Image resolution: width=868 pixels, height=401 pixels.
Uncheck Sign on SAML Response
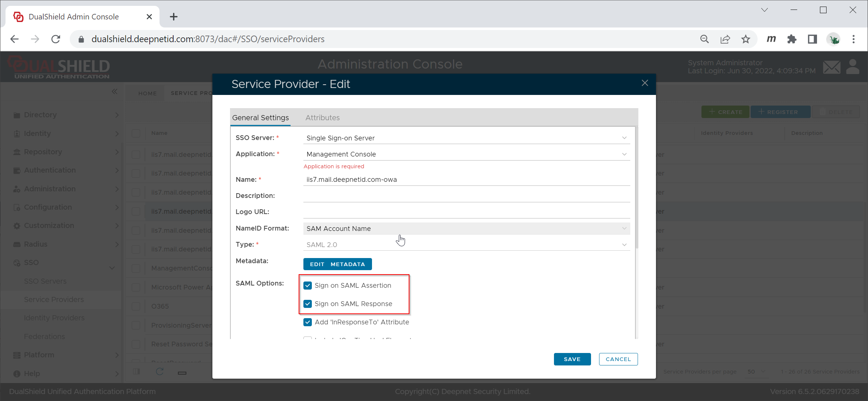(x=307, y=303)
